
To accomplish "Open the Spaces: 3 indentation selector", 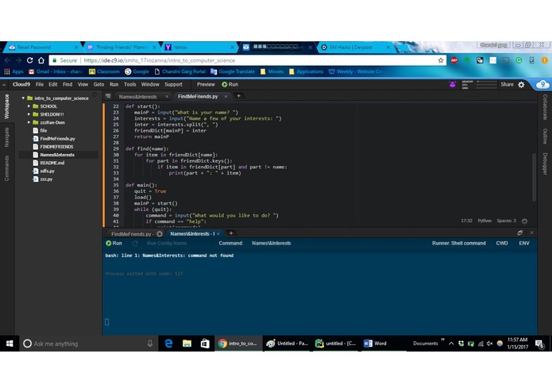I will point(506,221).
